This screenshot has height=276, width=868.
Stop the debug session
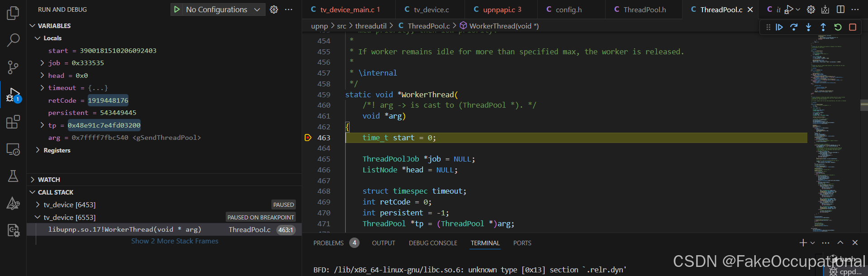pos(853,27)
